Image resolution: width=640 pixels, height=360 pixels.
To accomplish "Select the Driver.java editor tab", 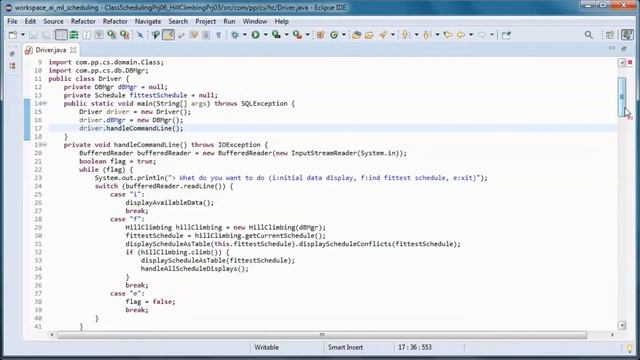I will (50, 50).
